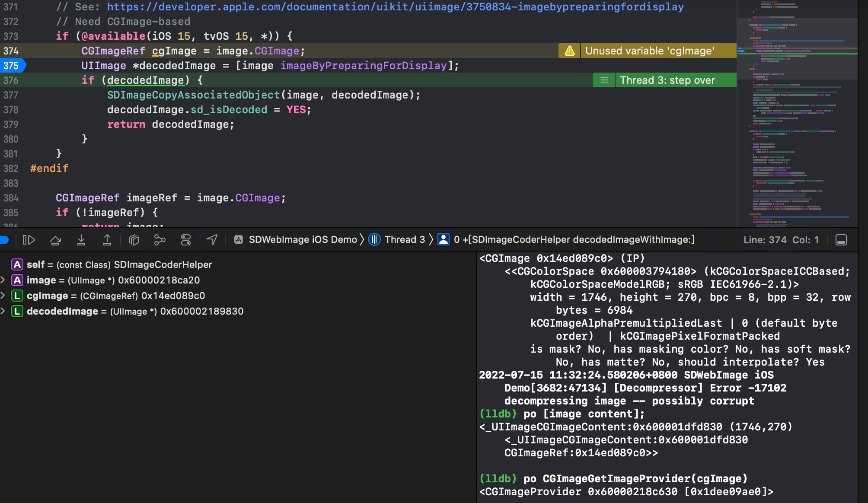
Task: Open the Environment Overrides popover
Action: (186, 240)
